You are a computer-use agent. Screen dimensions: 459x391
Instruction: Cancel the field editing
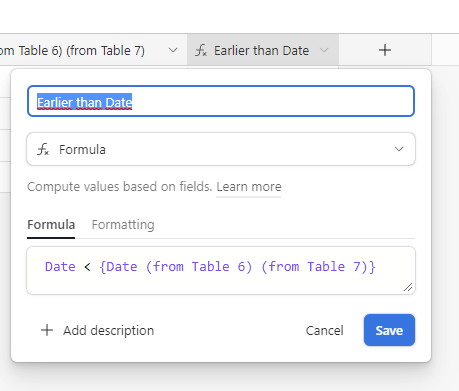coord(324,331)
